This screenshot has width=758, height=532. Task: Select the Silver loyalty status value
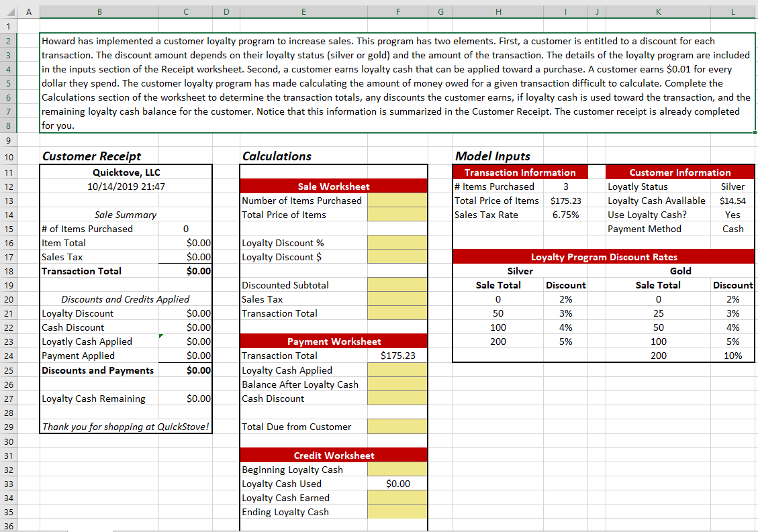(x=732, y=187)
